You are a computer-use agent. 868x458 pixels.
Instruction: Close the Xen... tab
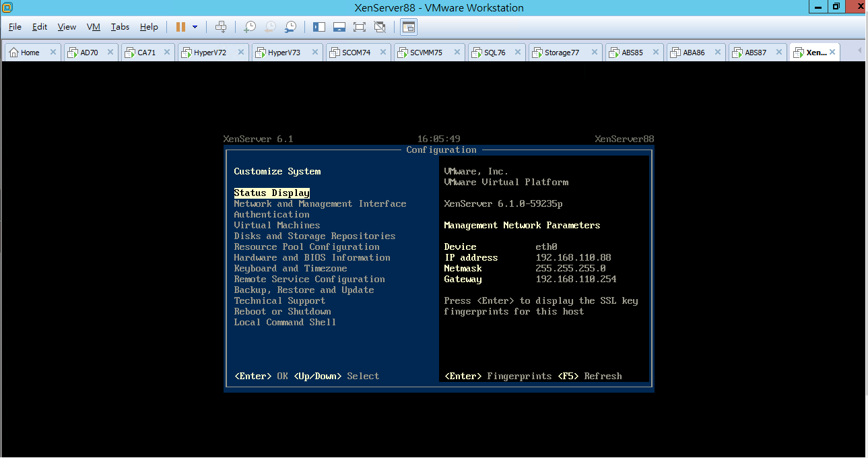(x=832, y=53)
